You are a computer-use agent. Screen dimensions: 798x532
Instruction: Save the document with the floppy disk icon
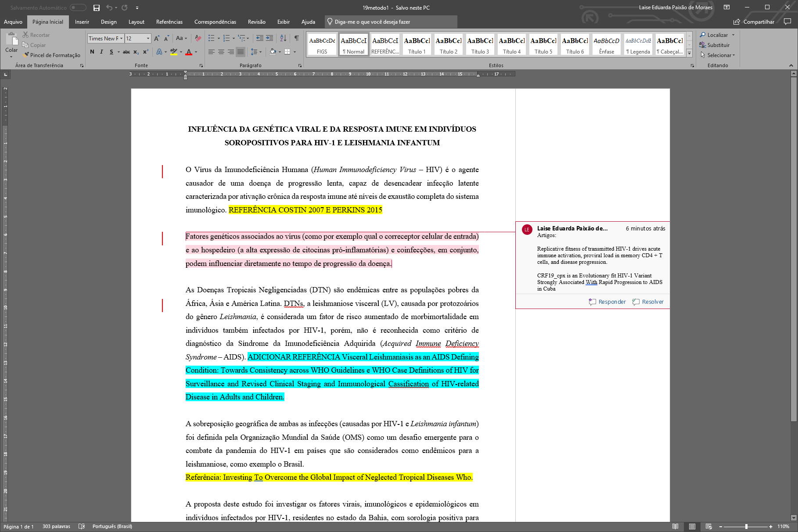97,7
